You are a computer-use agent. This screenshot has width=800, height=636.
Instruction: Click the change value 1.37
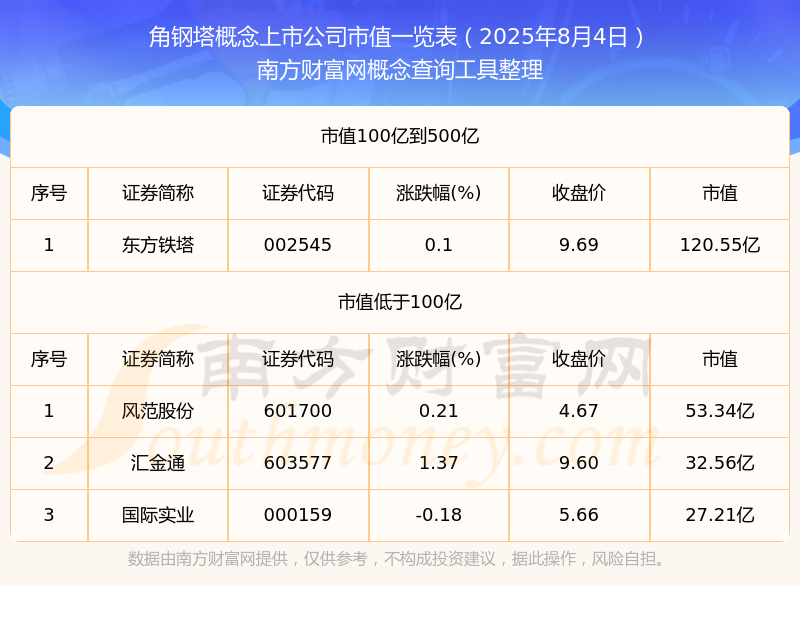tap(439, 463)
